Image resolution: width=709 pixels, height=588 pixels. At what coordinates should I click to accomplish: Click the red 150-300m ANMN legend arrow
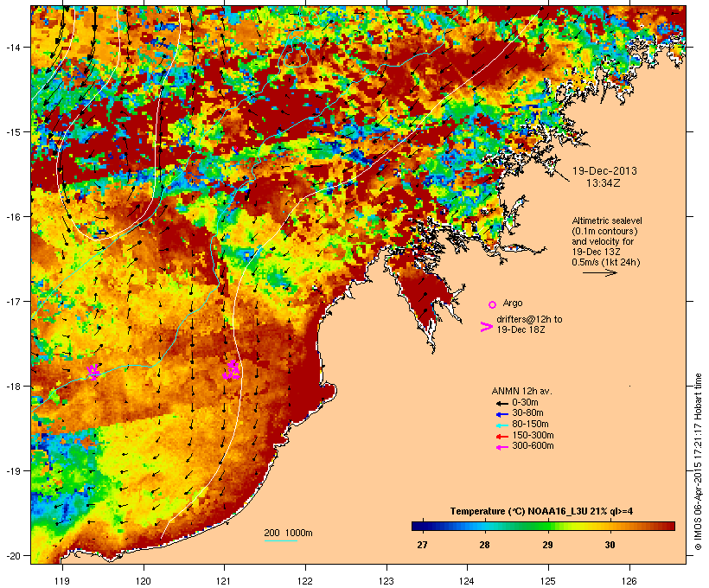coord(501,437)
